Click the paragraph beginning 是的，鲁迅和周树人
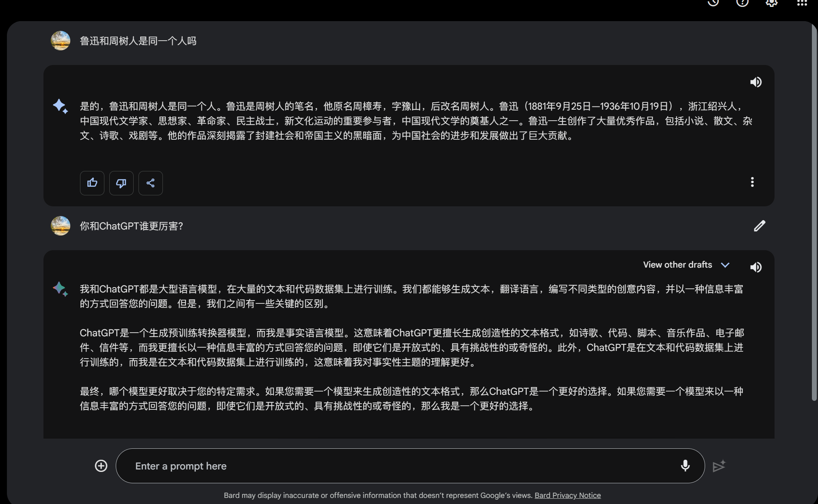Image resolution: width=818 pixels, height=504 pixels. [x=416, y=121]
